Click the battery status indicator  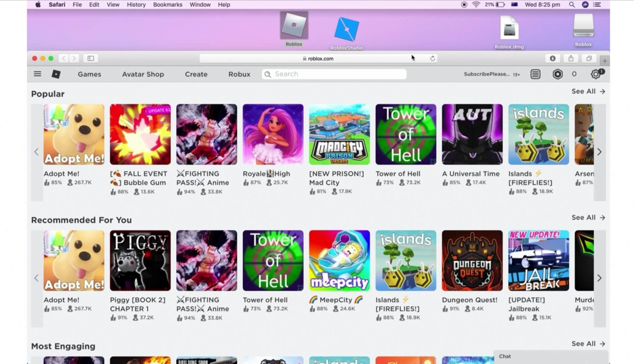coord(495,4)
